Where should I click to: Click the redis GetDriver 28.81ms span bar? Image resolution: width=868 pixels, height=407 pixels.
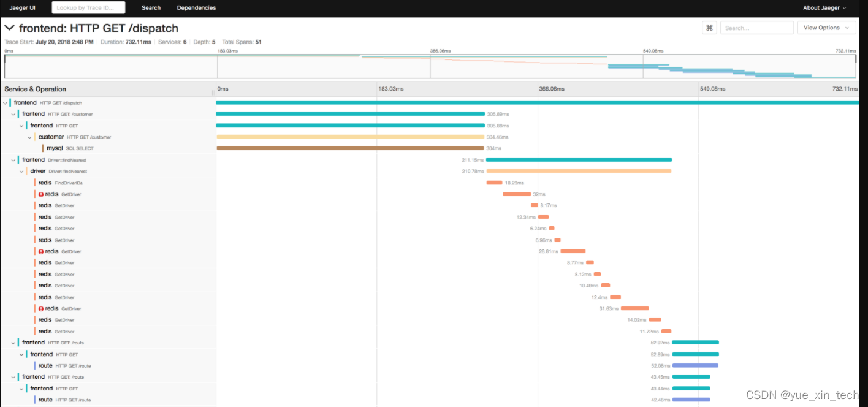tap(573, 251)
